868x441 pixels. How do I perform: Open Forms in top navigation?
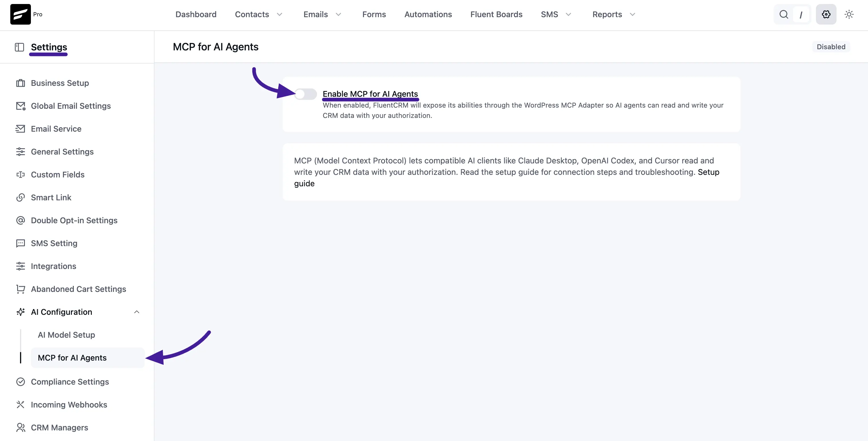(374, 15)
